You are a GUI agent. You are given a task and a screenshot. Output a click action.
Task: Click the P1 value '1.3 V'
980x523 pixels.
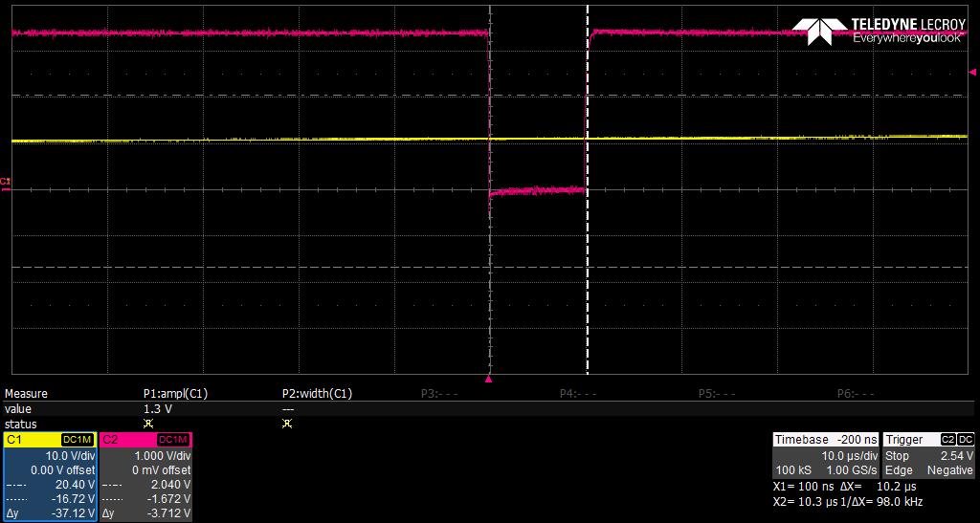158,409
